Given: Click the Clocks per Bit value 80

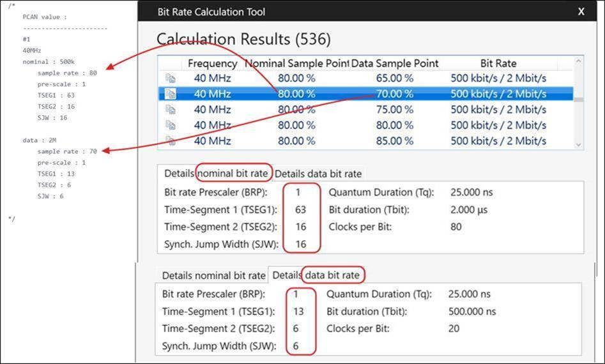Looking at the screenshot, I should click(x=456, y=227).
